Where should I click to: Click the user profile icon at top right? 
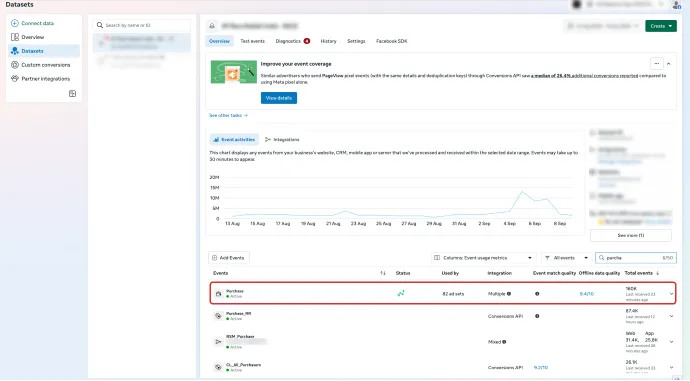click(676, 5)
